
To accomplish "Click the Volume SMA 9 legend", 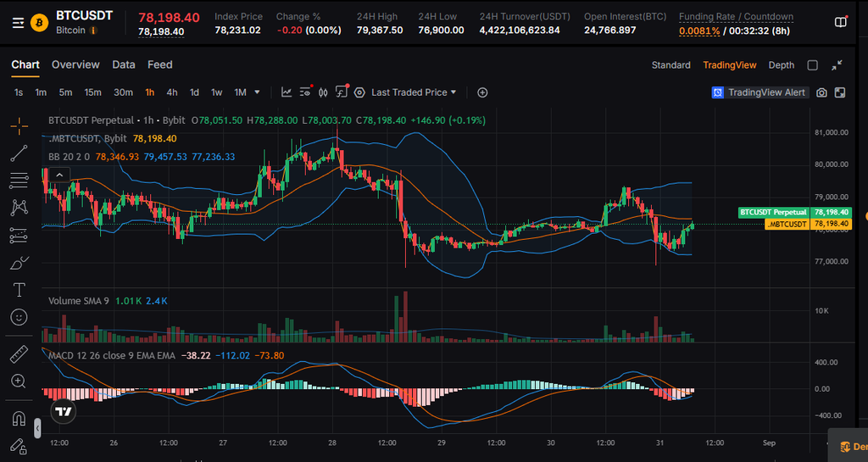I will (78, 301).
